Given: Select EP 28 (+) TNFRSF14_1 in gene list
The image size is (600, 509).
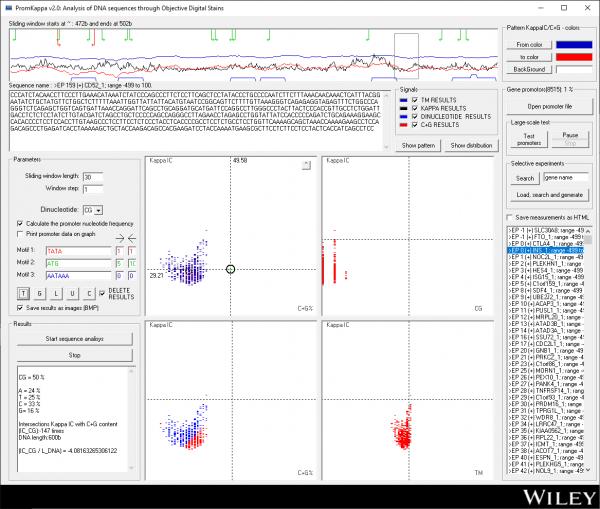Looking at the screenshot, I should [x=546, y=391].
